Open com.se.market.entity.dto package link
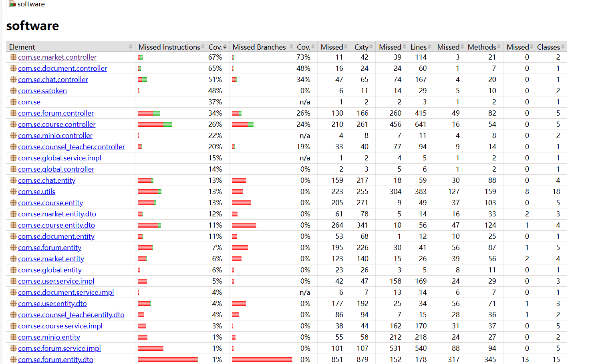604x364 pixels. pyautogui.click(x=57, y=214)
